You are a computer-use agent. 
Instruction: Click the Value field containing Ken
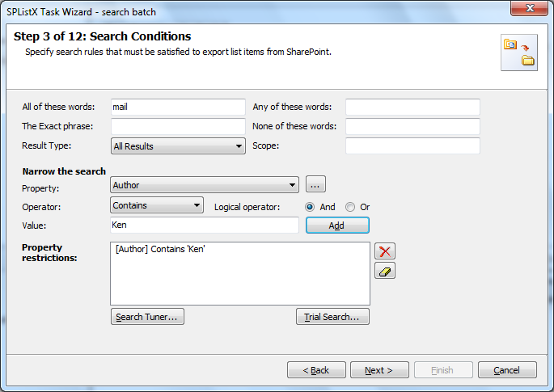205,225
